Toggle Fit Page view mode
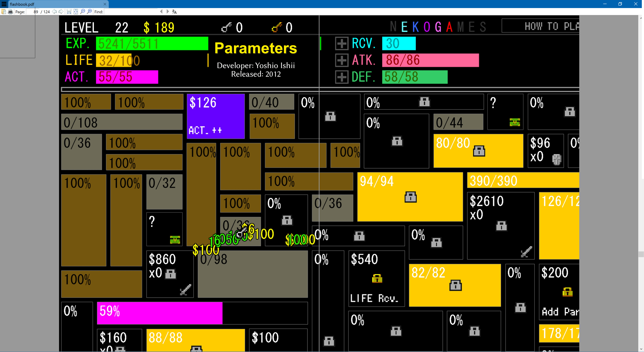644x352 pixels. click(76, 12)
